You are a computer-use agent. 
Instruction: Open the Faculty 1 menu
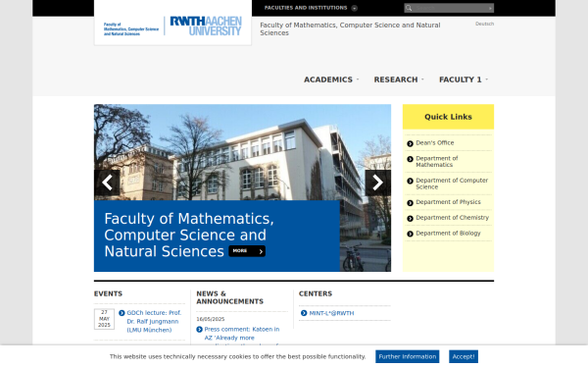point(461,79)
